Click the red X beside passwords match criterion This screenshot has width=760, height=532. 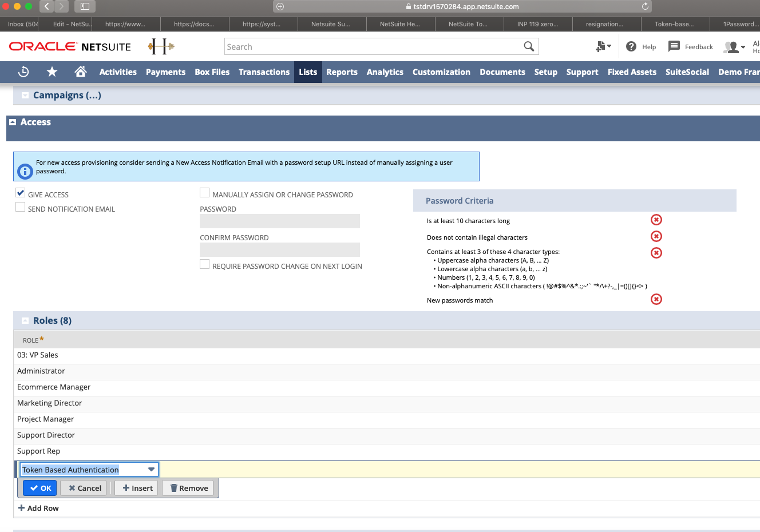pyautogui.click(x=656, y=299)
